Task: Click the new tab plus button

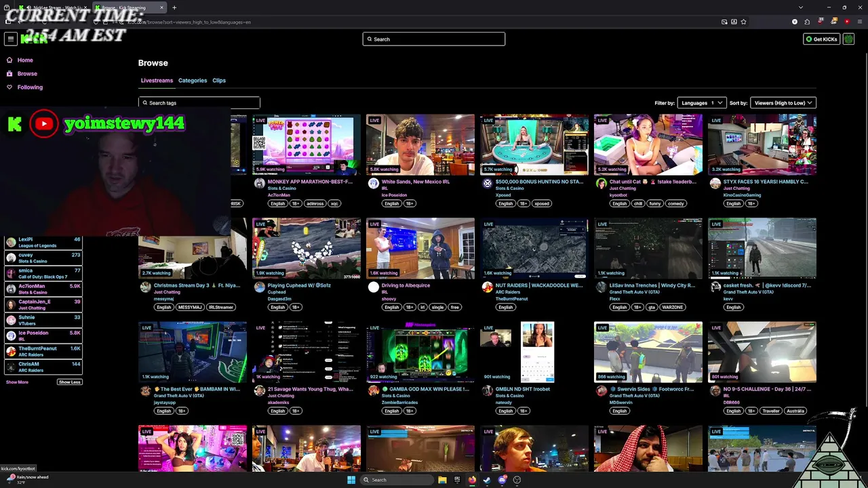Action: pos(174,7)
